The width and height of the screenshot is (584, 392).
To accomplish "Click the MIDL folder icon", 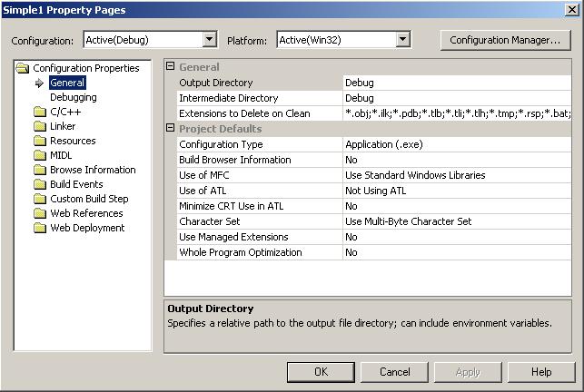I will tap(40, 155).
